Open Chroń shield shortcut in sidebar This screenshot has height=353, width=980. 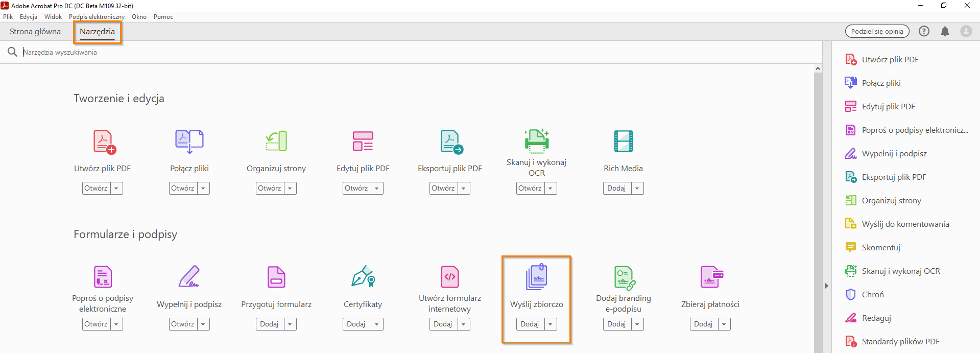[x=864, y=294]
